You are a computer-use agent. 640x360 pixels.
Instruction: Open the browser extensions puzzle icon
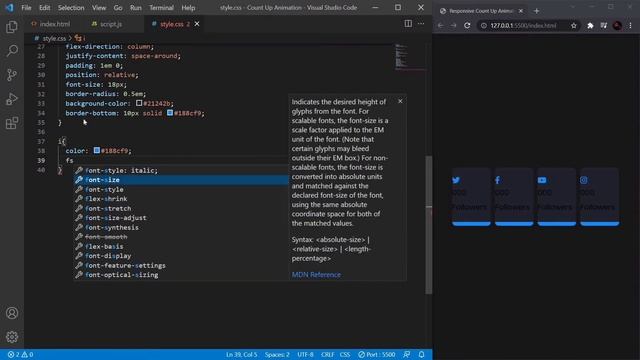click(590, 25)
